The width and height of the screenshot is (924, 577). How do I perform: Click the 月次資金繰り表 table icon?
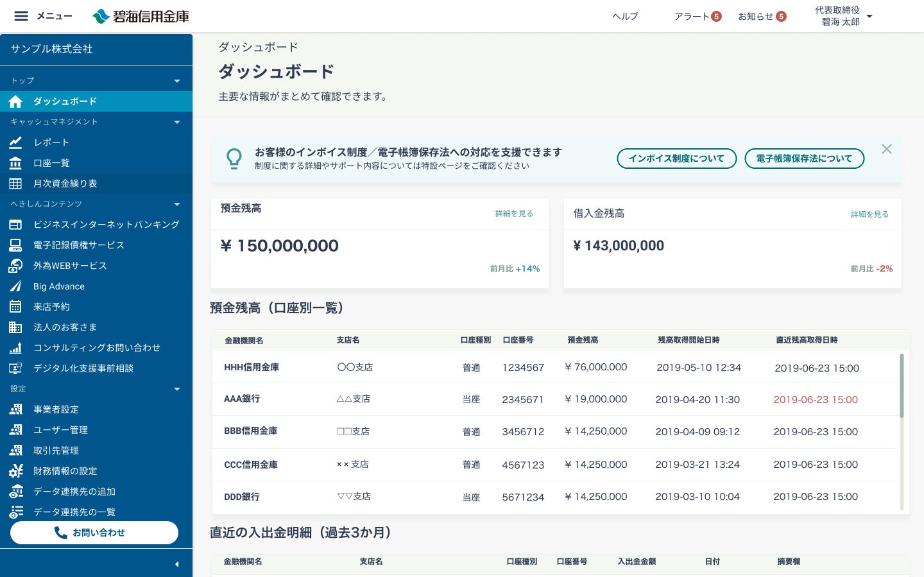(x=15, y=184)
